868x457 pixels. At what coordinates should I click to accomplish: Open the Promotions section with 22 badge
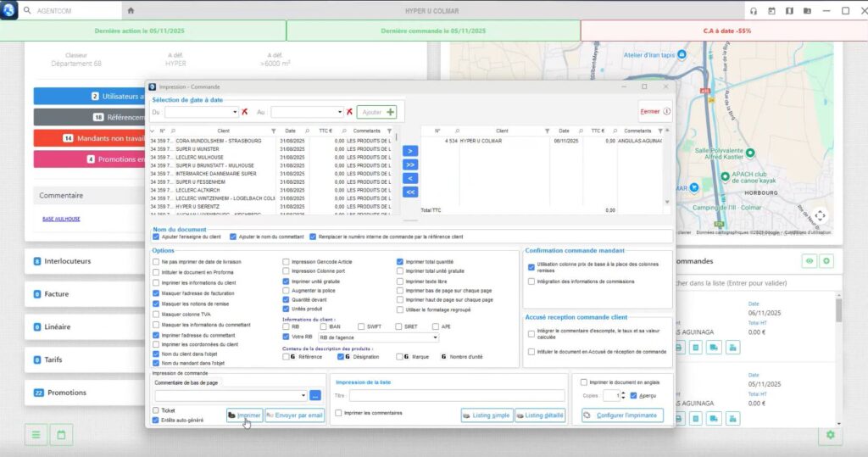[x=85, y=393]
